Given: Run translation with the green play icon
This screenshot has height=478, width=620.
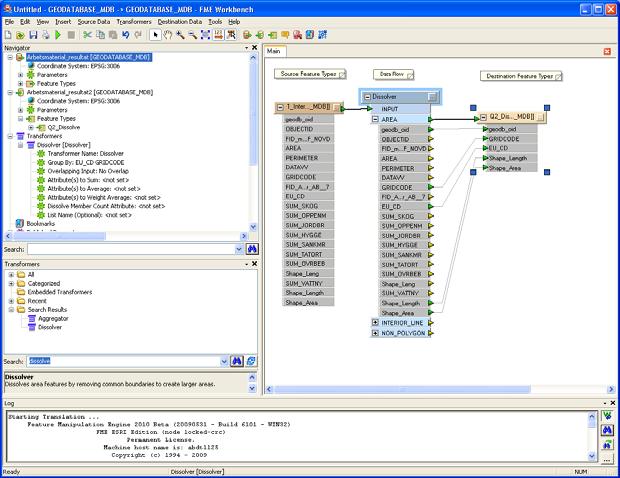Looking at the screenshot, I should pos(58,35).
